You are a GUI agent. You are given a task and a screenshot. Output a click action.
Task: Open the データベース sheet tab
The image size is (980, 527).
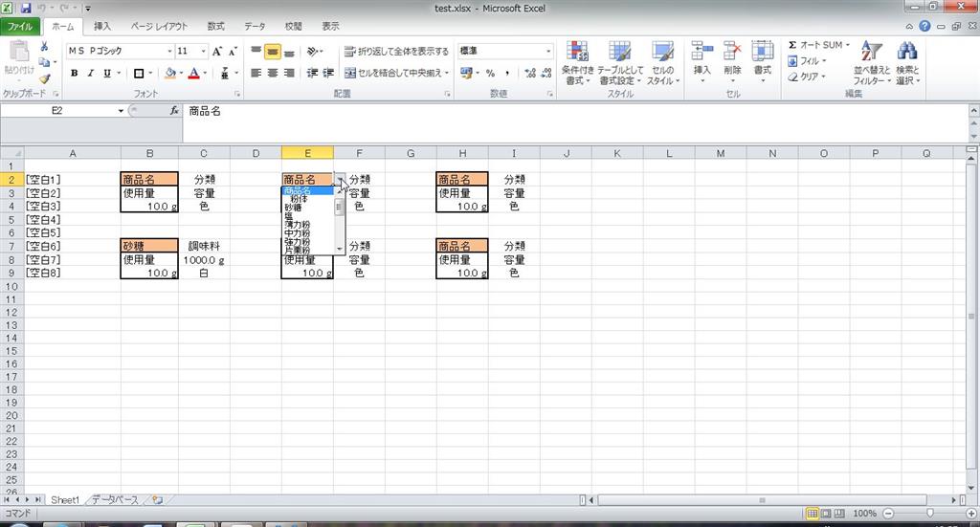pos(115,500)
